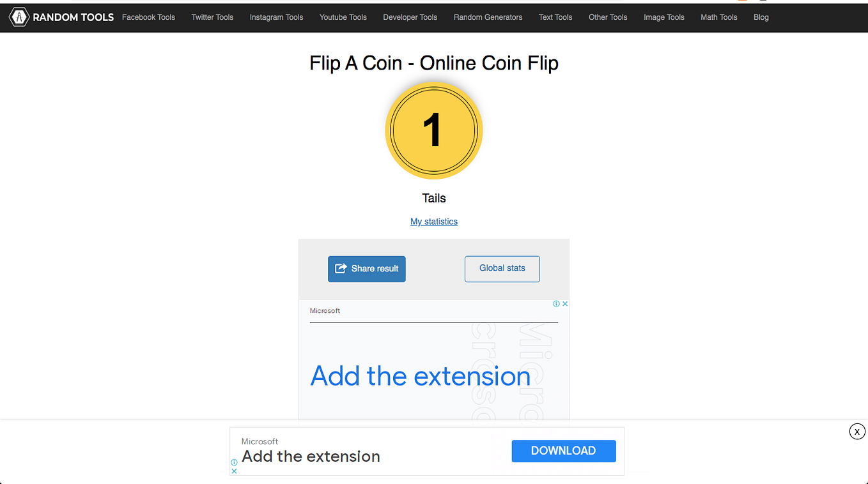Open the Image Tools menu
Screen dimensions: 868x484
(663, 17)
